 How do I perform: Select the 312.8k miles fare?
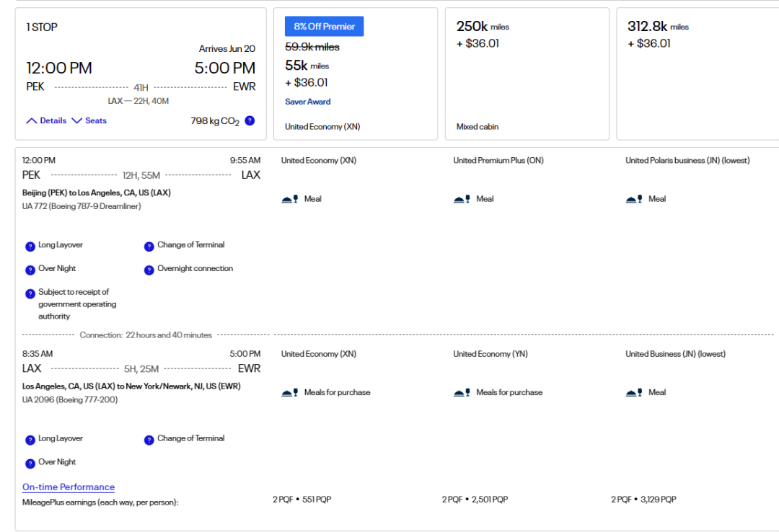click(x=697, y=74)
